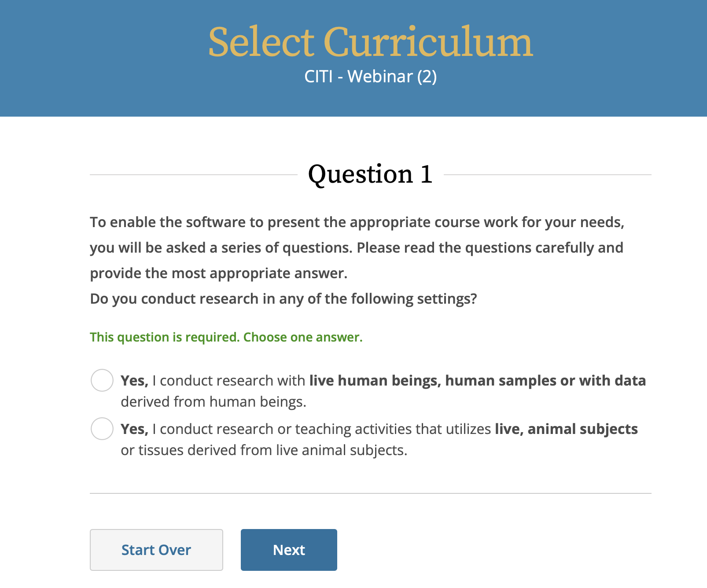The height and width of the screenshot is (588, 707).
Task: Click the first answer's radio circle
Action: coord(102,380)
